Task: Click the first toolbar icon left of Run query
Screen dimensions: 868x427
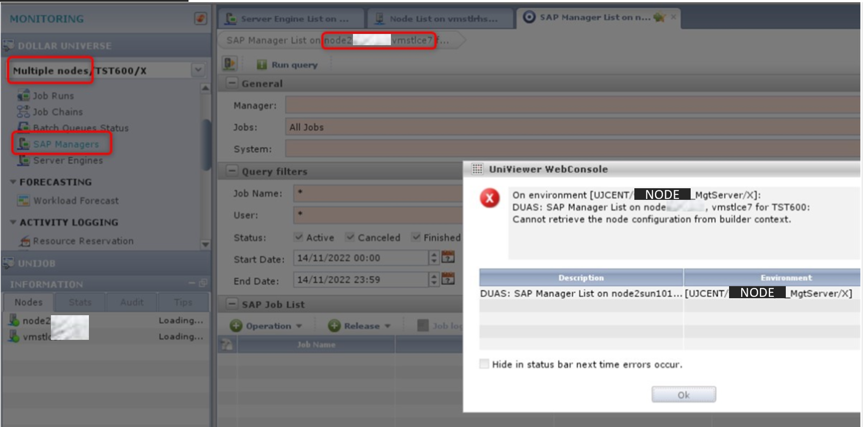Action: [x=229, y=63]
